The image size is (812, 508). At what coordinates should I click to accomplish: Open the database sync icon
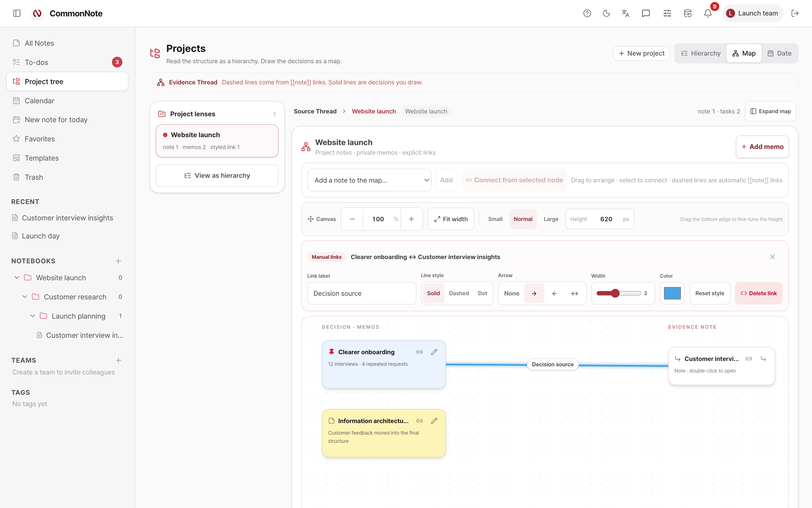point(687,14)
